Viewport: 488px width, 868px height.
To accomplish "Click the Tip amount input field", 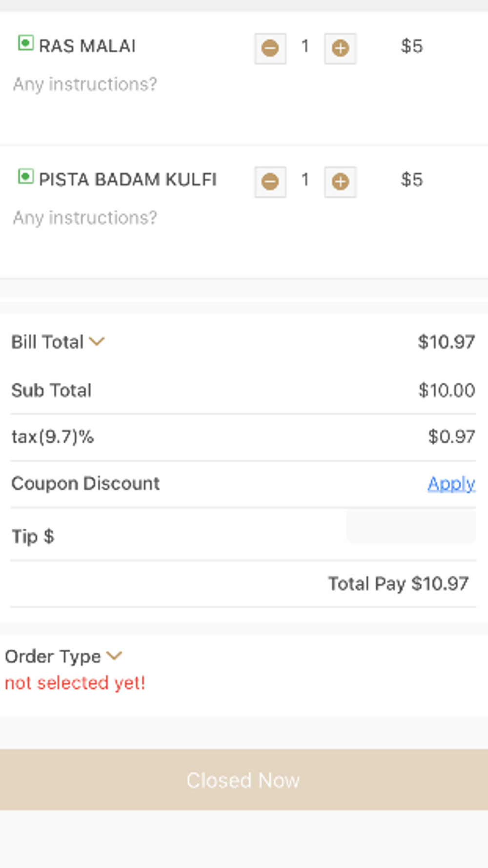I will click(411, 527).
